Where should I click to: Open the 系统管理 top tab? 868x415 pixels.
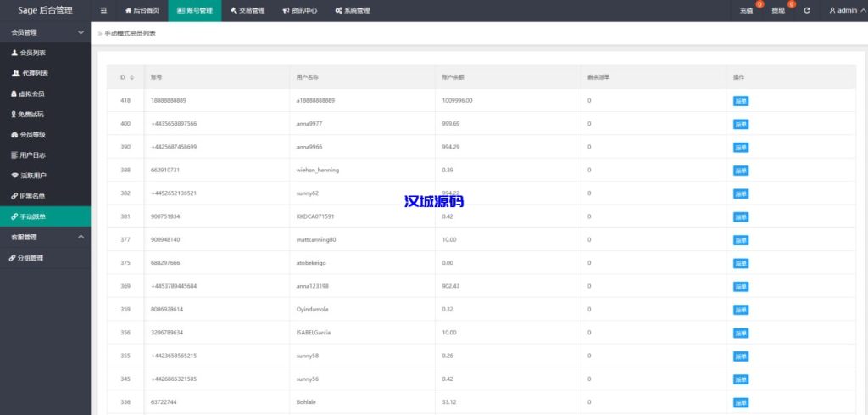(x=352, y=11)
